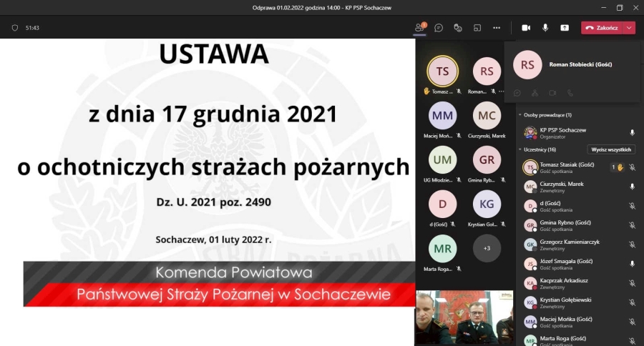Open dropdown arrow next to Zakończ
The image size is (644, 346).
click(x=629, y=28)
